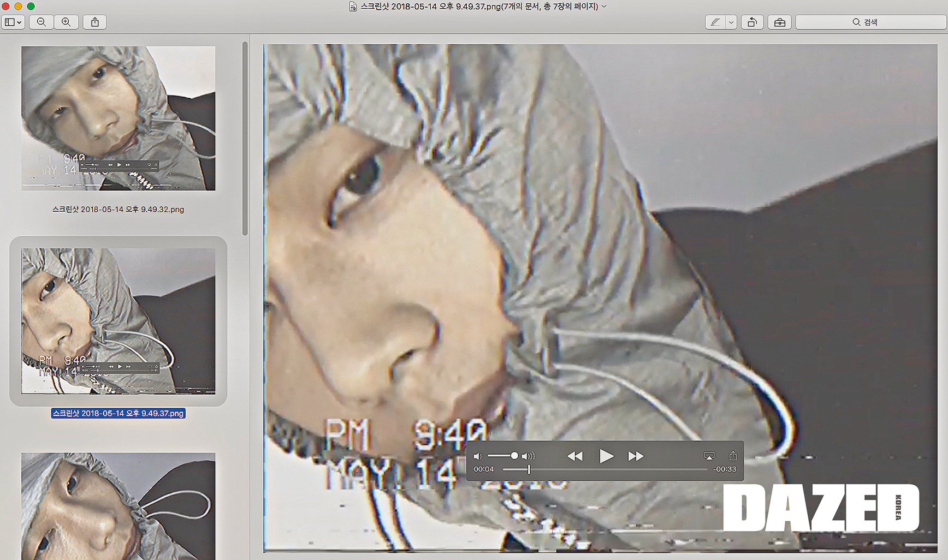Expand the highlight pen options arrow
Screen dimensions: 948x560
731,22
